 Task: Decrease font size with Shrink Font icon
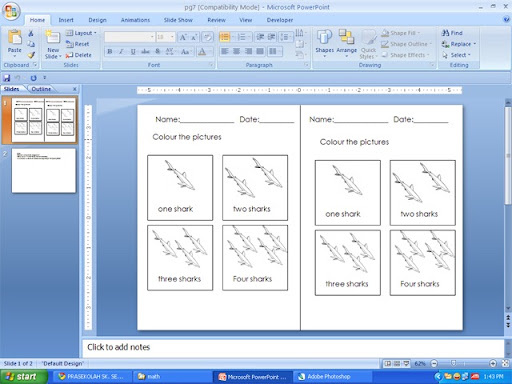(x=194, y=37)
